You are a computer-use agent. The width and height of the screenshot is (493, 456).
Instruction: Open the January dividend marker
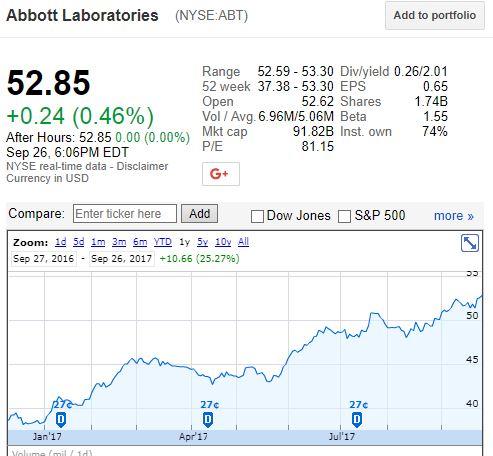[61, 419]
